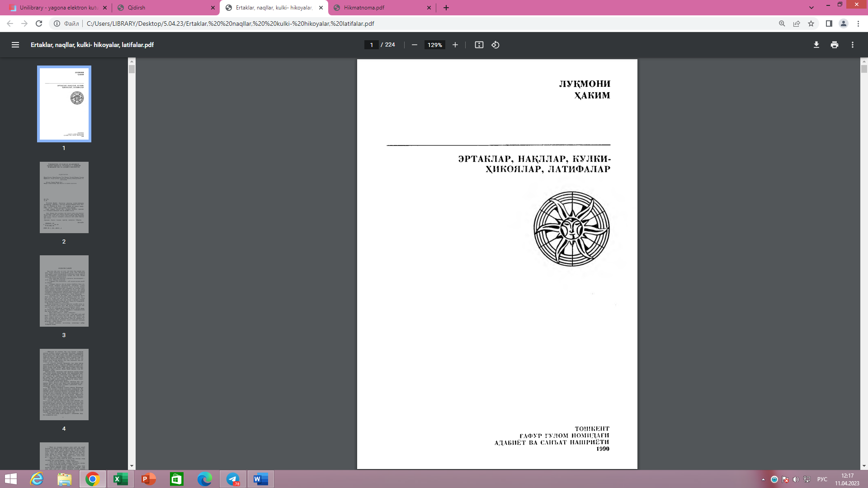Open a new browser tab

(446, 8)
